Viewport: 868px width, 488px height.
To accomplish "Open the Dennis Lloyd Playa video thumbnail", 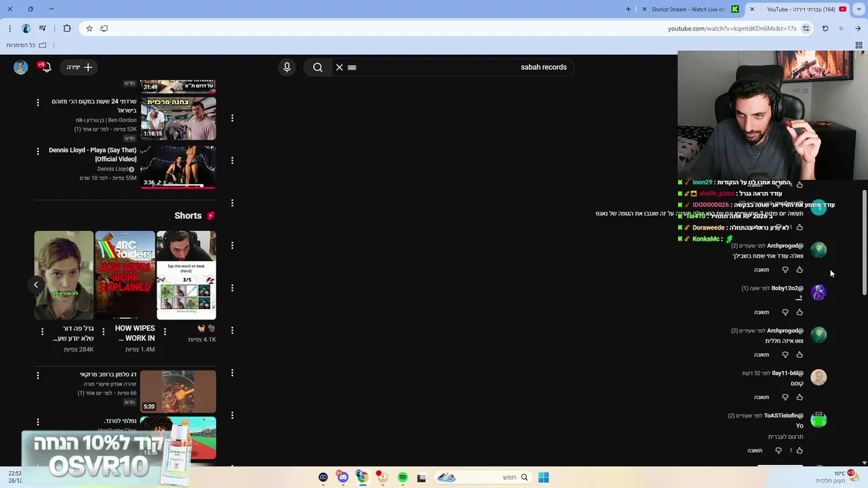I will point(178,166).
